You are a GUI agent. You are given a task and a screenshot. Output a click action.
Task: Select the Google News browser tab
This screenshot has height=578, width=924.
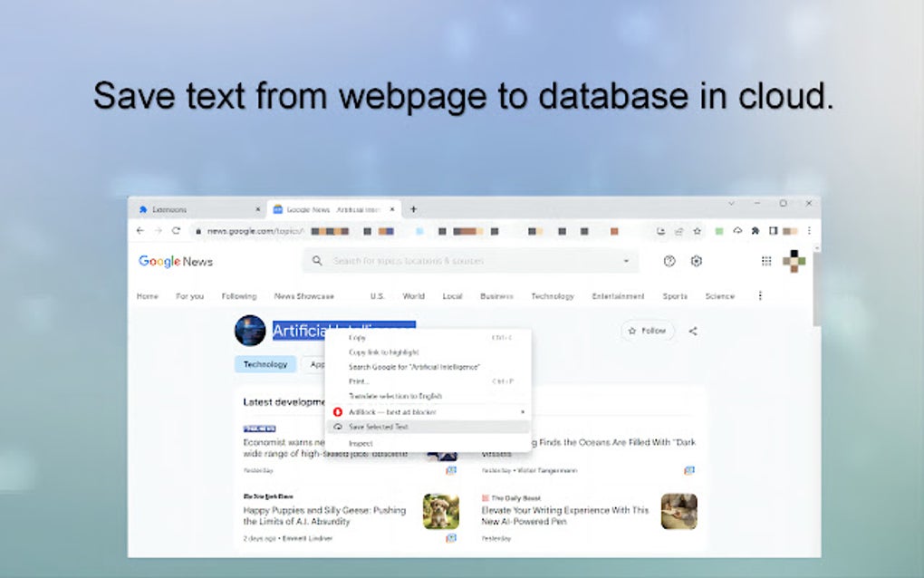tap(333, 210)
